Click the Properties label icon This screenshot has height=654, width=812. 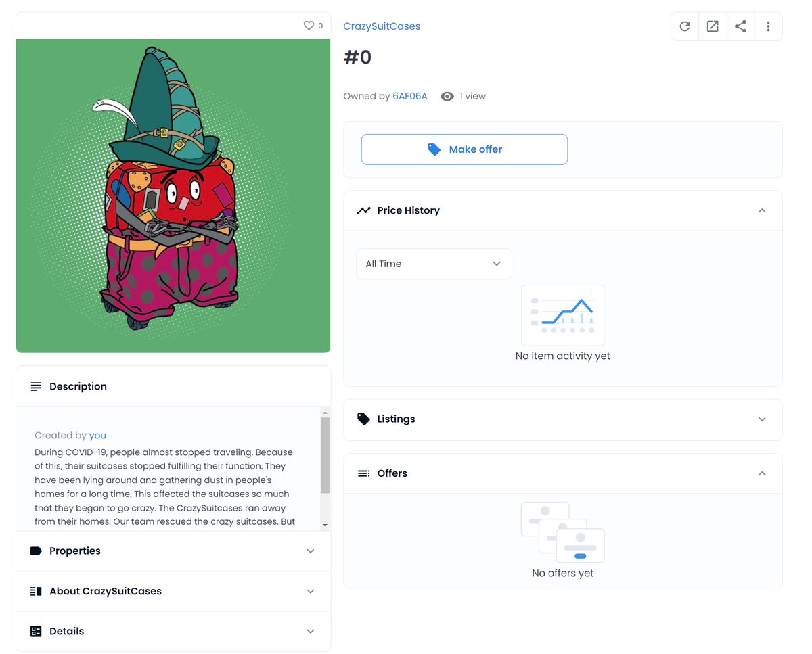click(36, 551)
